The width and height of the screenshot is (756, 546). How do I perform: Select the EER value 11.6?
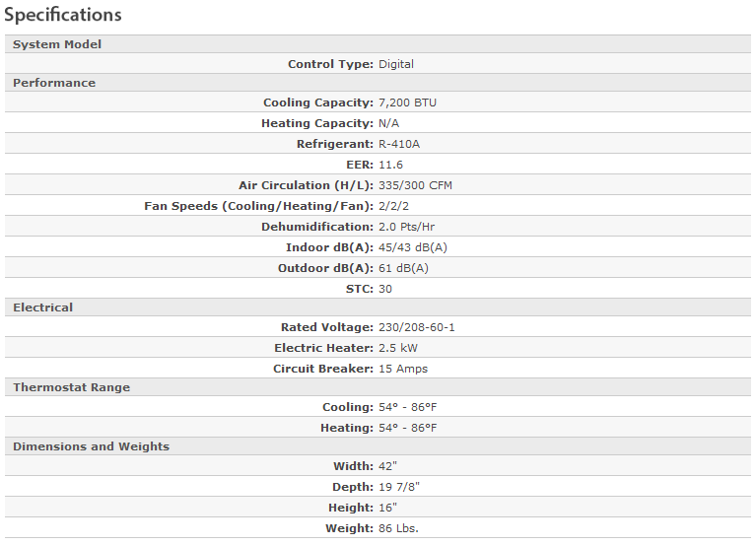390,165
